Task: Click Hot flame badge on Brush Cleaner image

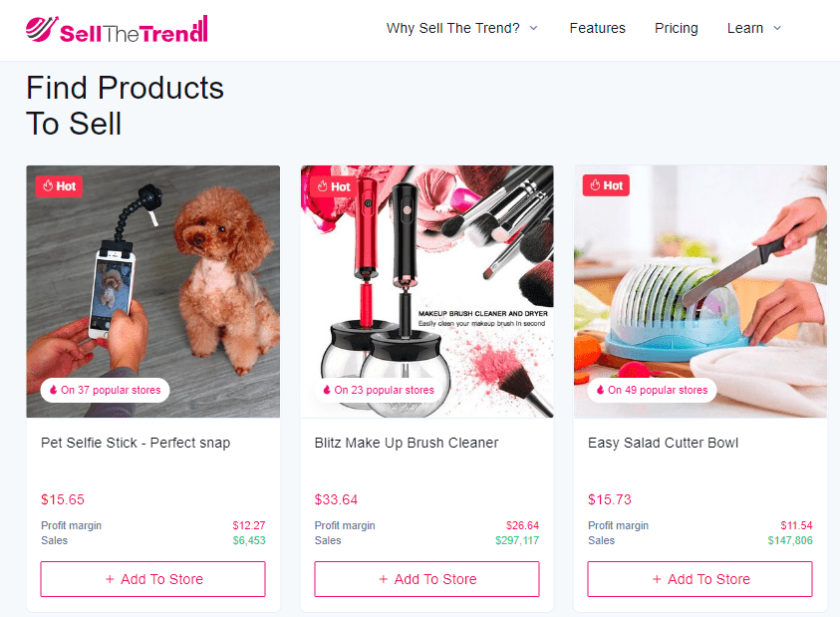Action: pos(333,186)
